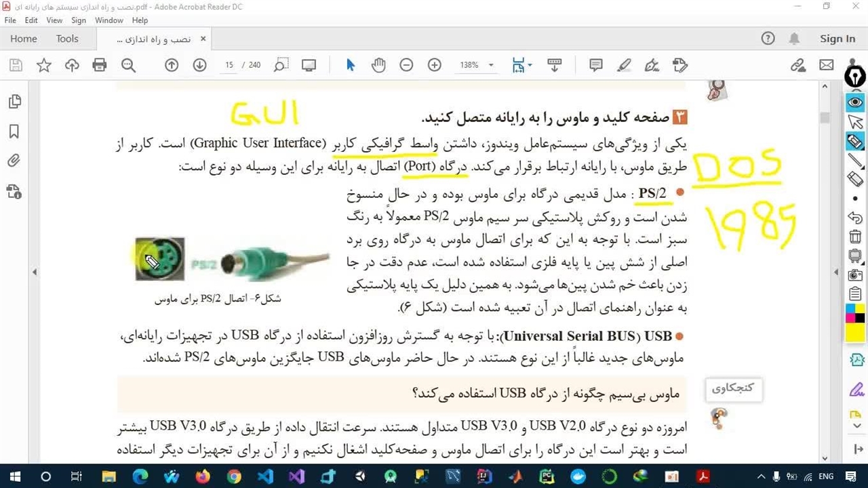Click the trash icon in annotation toolbar
Viewport: 868px width, 488px height.
(x=855, y=237)
